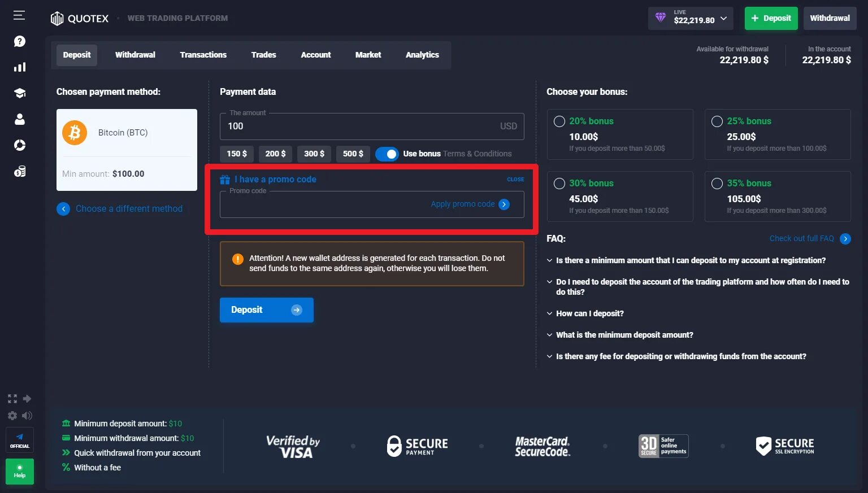This screenshot has width=868, height=493.
Task: Go to the Account tab
Action: coord(316,55)
